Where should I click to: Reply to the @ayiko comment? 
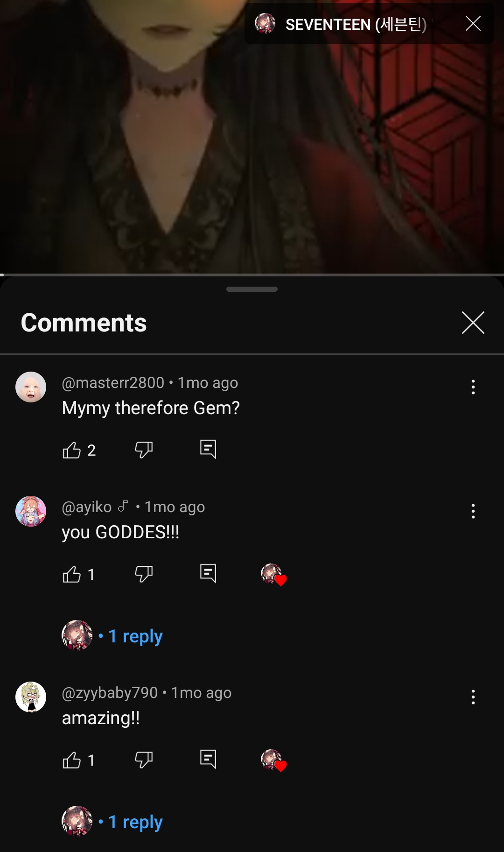pos(208,573)
